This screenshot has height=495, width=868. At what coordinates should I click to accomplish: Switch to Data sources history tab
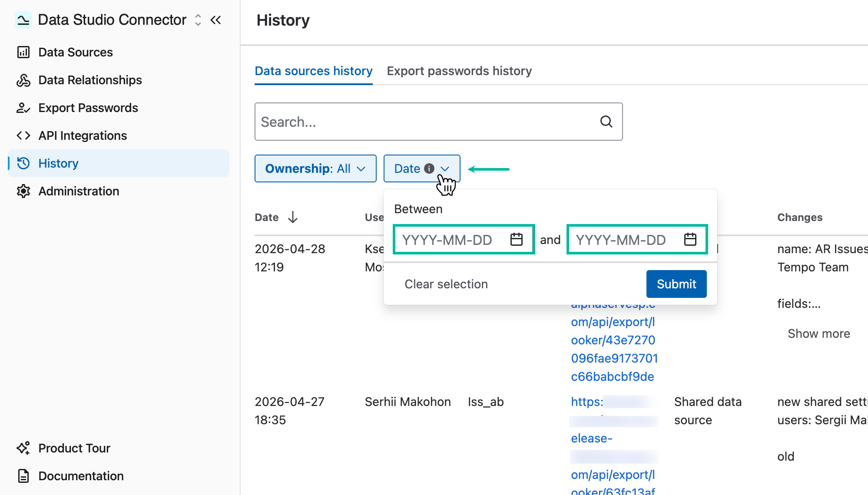[313, 71]
